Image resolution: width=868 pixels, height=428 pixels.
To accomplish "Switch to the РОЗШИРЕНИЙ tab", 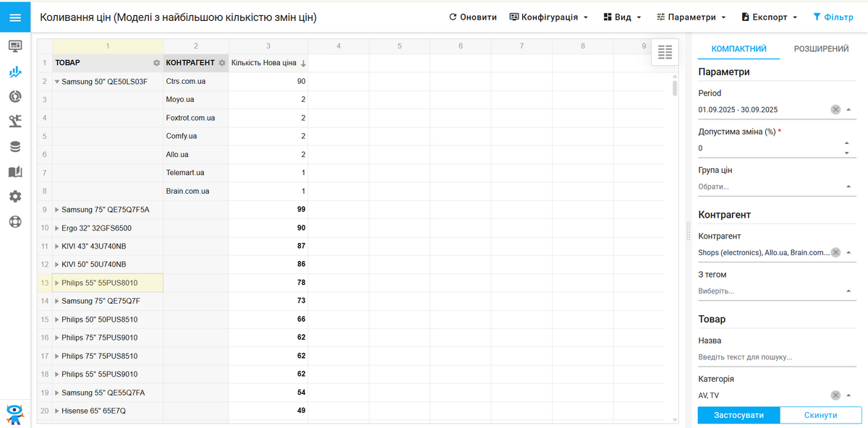I will pos(821,49).
